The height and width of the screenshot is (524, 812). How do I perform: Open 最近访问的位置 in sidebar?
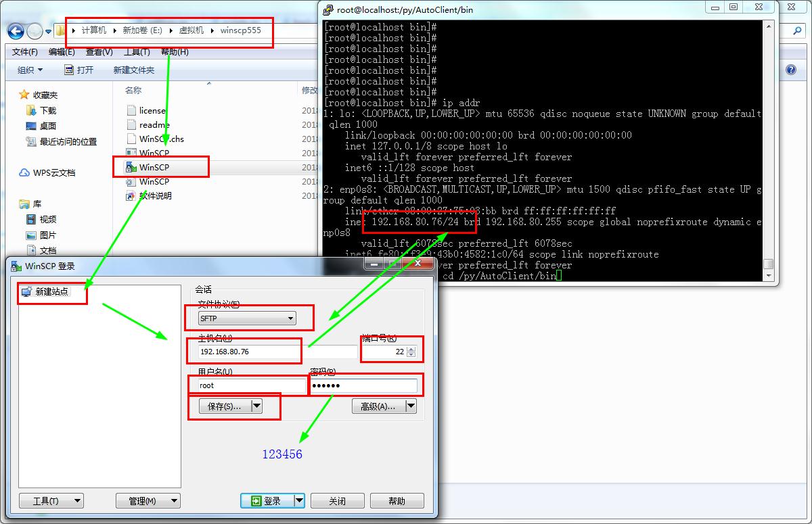click(x=62, y=141)
